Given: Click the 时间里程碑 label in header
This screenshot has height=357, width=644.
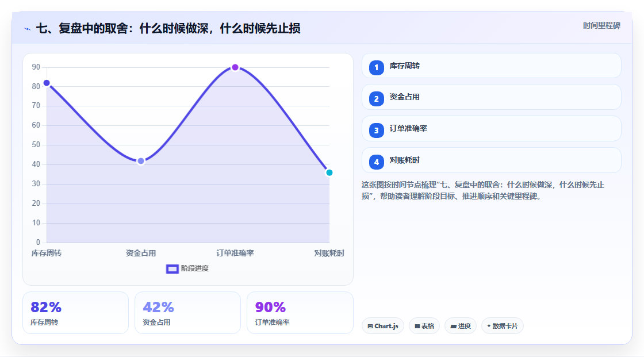Looking at the screenshot, I should coord(601,25).
